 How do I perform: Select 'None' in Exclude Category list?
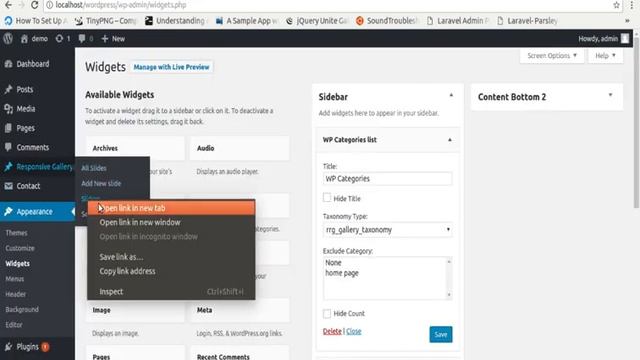pyautogui.click(x=333, y=263)
